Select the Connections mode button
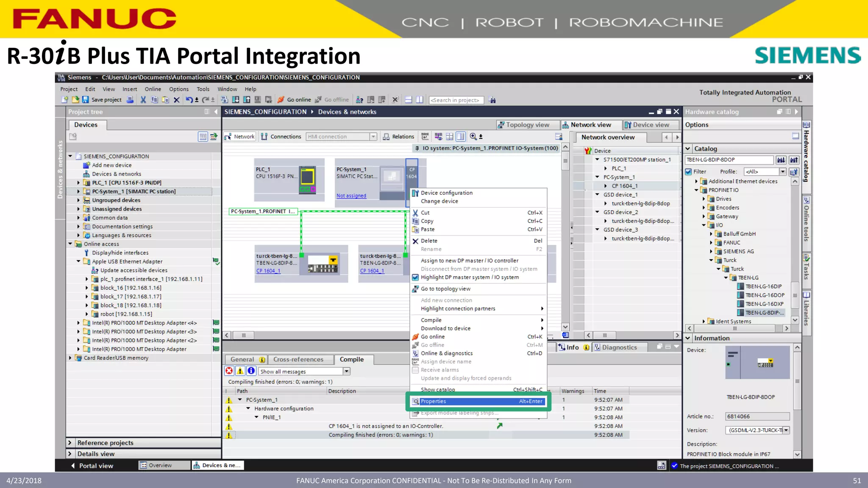The image size is (868, 488). (x=281, y=136)
